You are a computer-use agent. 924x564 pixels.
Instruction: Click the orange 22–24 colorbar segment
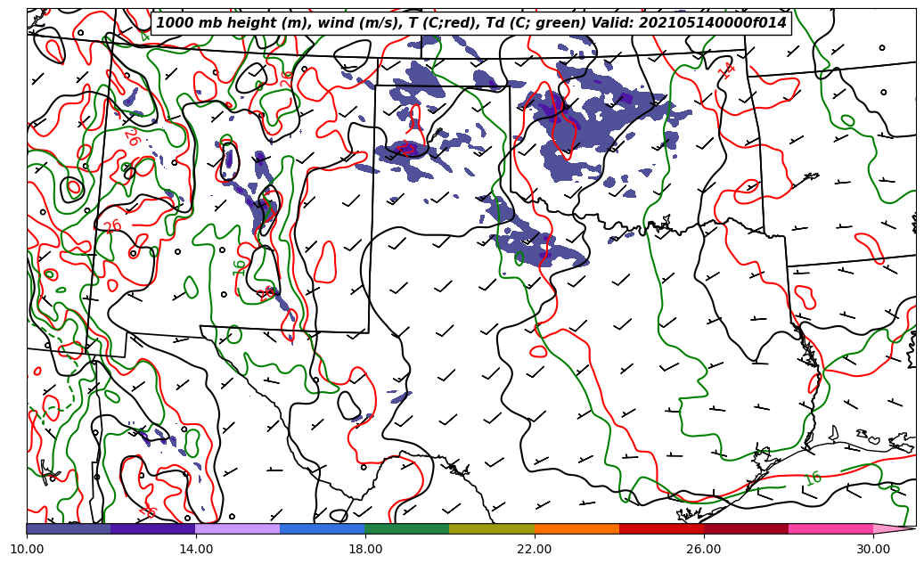pos(576,528)
